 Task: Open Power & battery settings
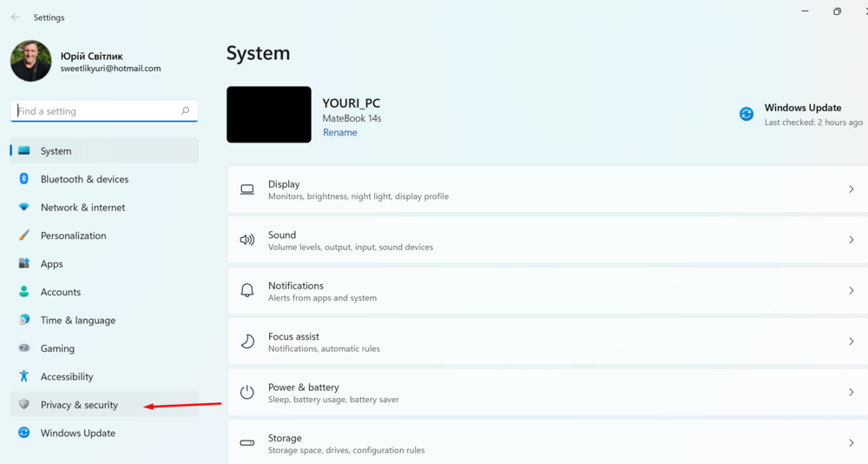(547, 393)
